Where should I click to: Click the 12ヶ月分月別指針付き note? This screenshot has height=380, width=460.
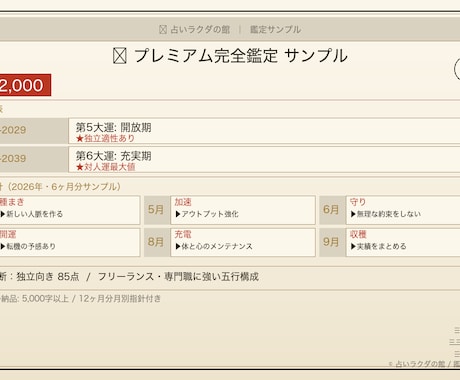[120, 299]
